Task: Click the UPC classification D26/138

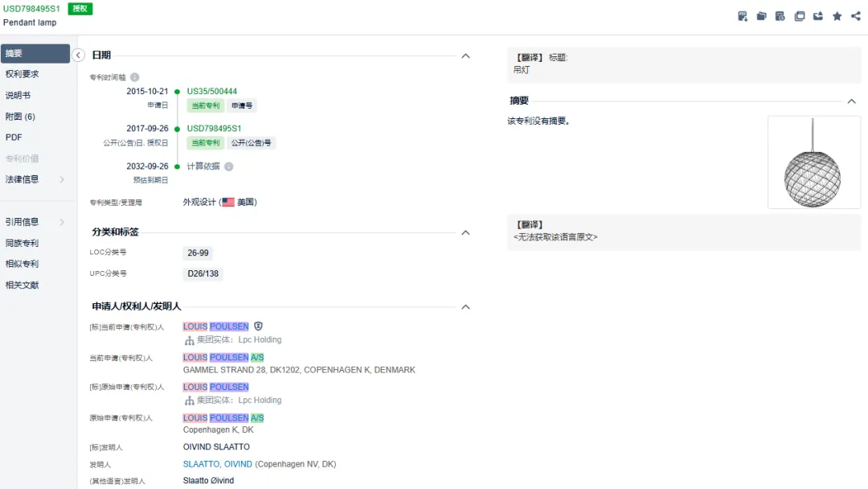Action: pyautogui.click(x=203, y=274)
